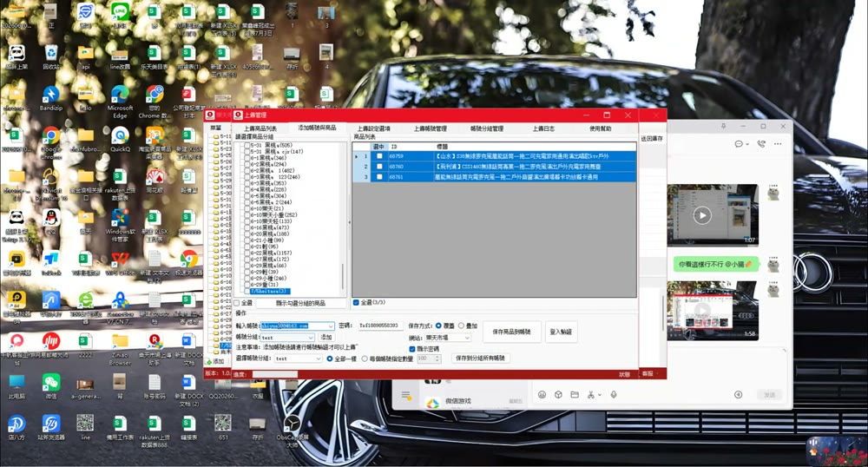
Task: Open the 帳號分組 test dropdown
Action: tap(287, 338)
